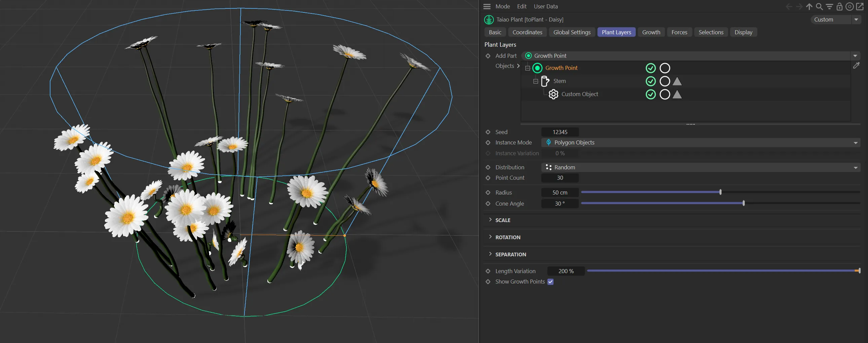Toggle the lock element padlock icon
868x343 pixels.
click(839, 6)
